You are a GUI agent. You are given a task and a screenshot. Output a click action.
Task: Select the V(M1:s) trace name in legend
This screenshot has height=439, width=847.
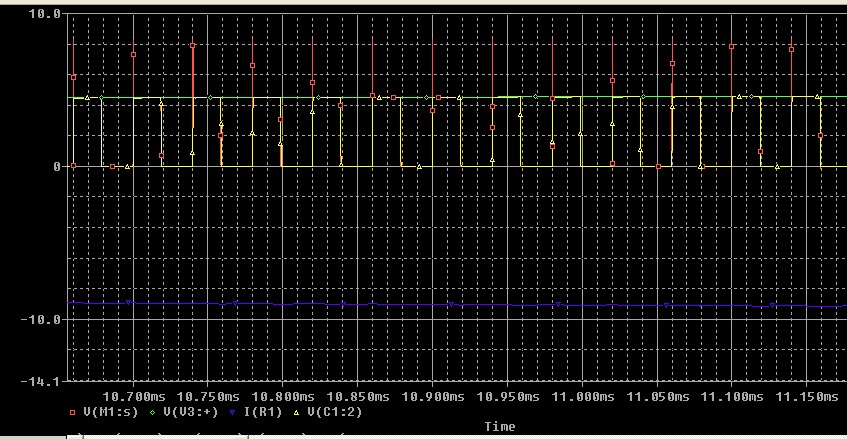point(104,411)
